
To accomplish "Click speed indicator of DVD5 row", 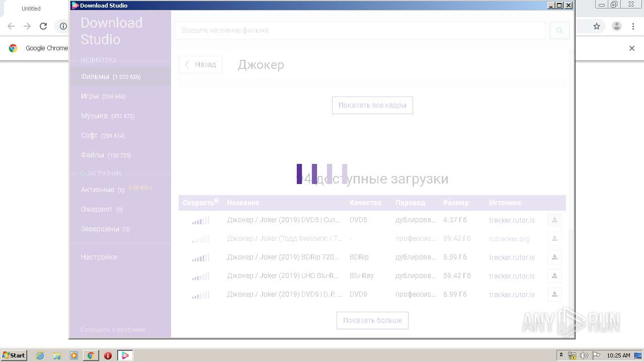I will [x=201, y=220].
